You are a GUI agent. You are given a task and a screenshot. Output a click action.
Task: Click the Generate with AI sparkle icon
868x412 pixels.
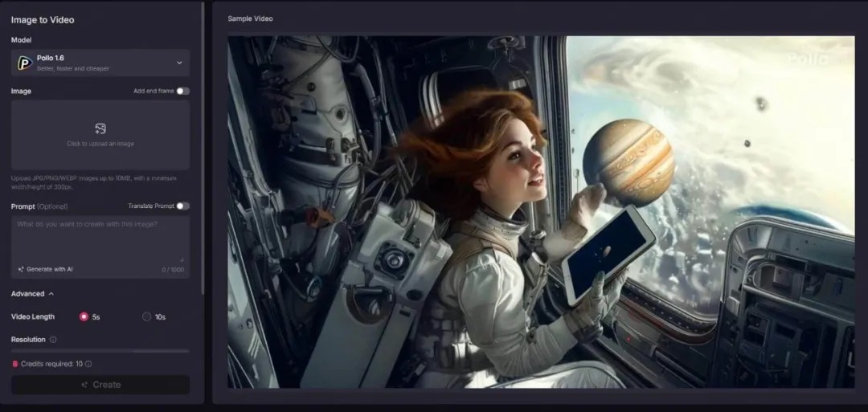pyautogui.click(x=20, y=269)
